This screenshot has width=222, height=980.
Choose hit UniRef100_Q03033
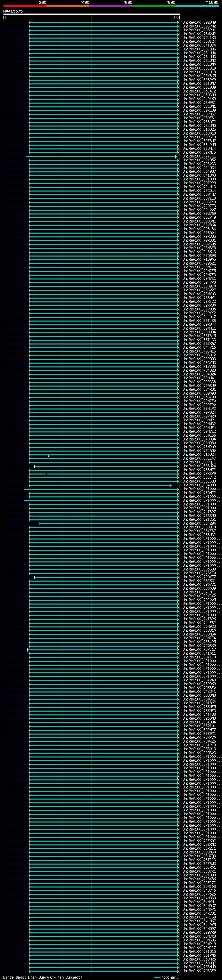(x=199, y=164)
